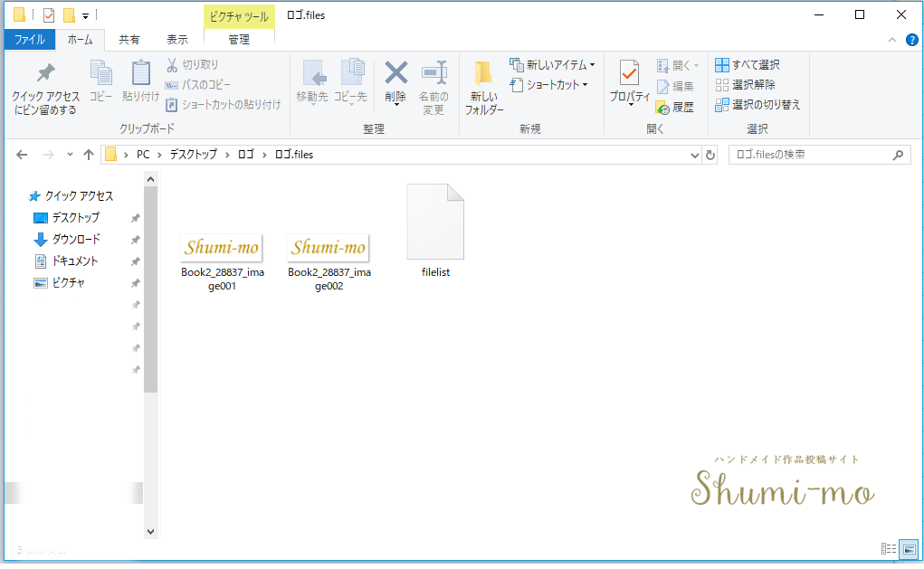Click Deselect (選択解除)

(746, 85)
